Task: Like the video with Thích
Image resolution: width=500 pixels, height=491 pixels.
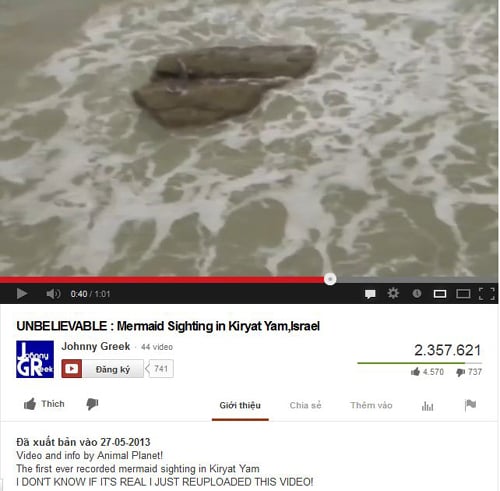Action: pyautogui.click(x=44, y=404)
